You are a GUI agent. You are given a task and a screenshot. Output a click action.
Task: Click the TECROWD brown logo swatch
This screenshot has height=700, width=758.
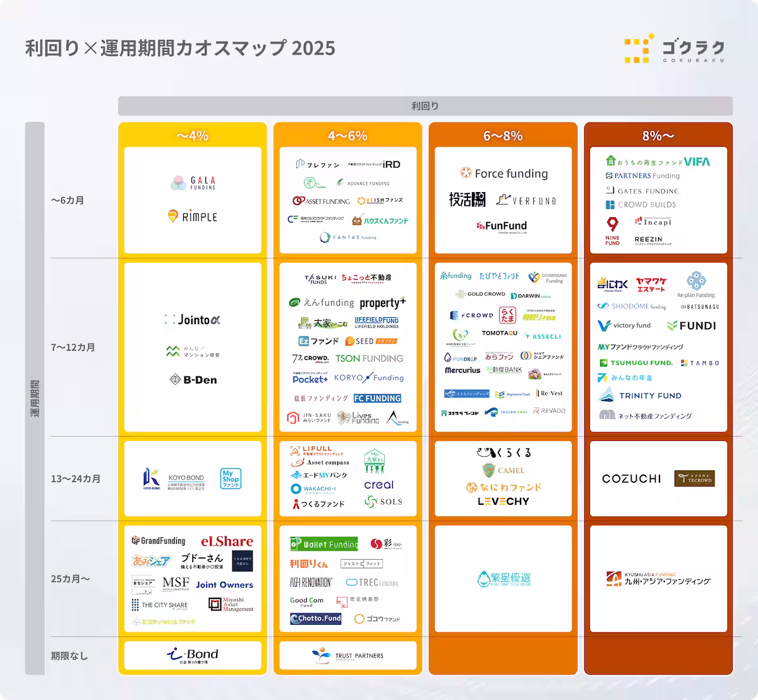click(x=694, y=479)
